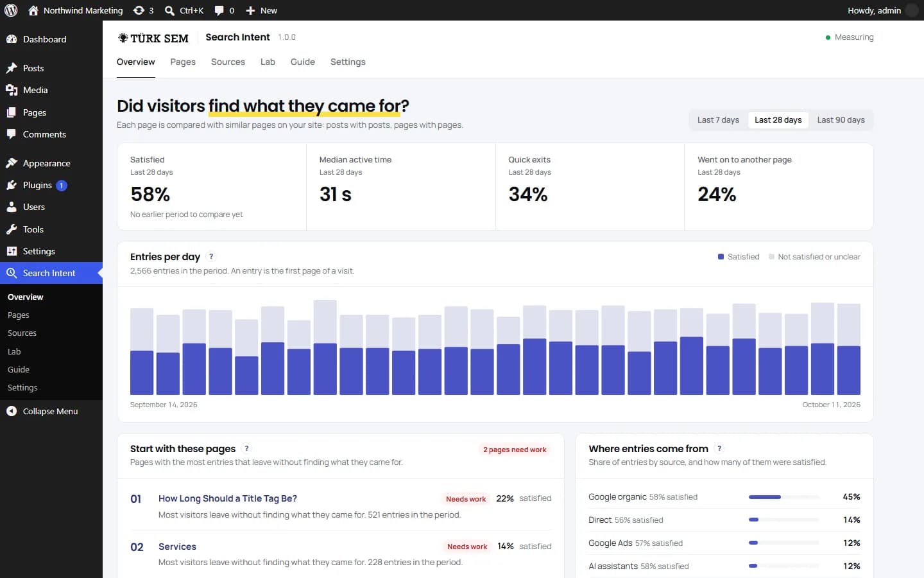The image size is (924, 578).
Task: Click the Google organic progress bar
Action: [x=784, y=497]
